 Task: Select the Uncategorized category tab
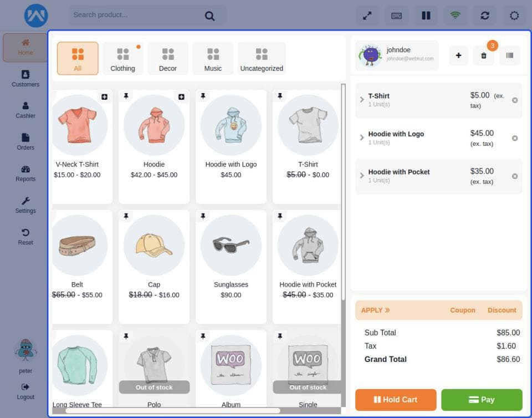point(262,58)
